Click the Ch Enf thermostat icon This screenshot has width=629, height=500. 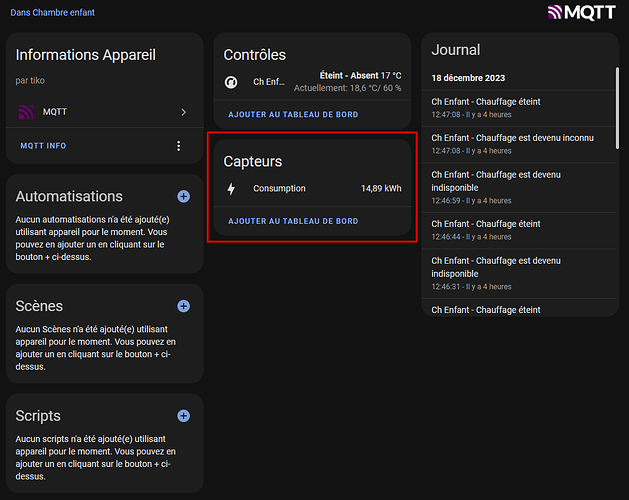232,82
